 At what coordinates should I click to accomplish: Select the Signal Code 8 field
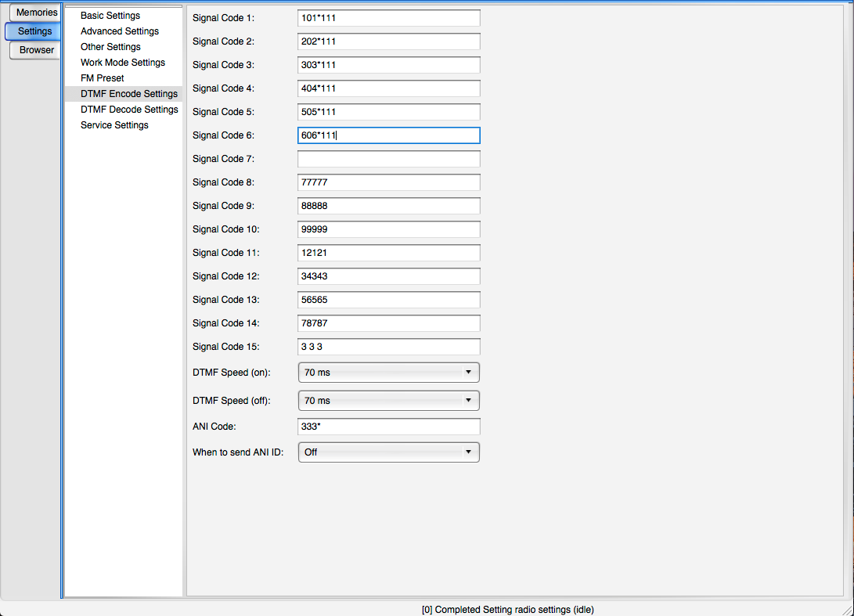click(388, 182)
